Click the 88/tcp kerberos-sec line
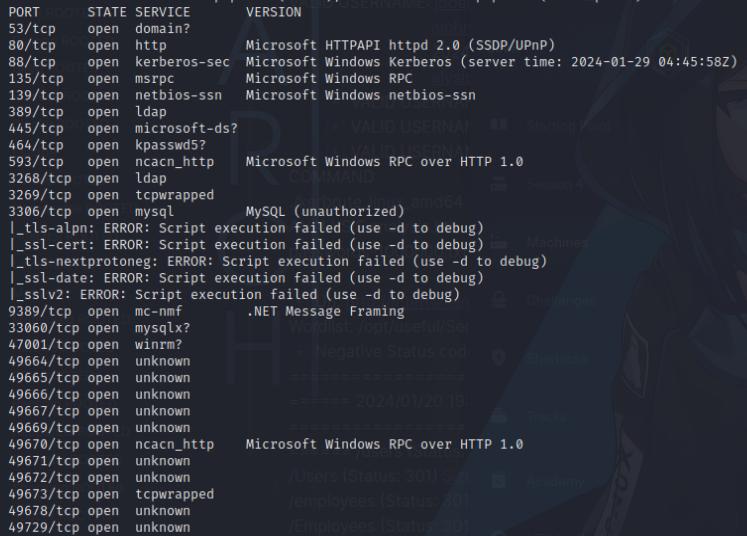The image size is (747, 536). coord(373,62)
